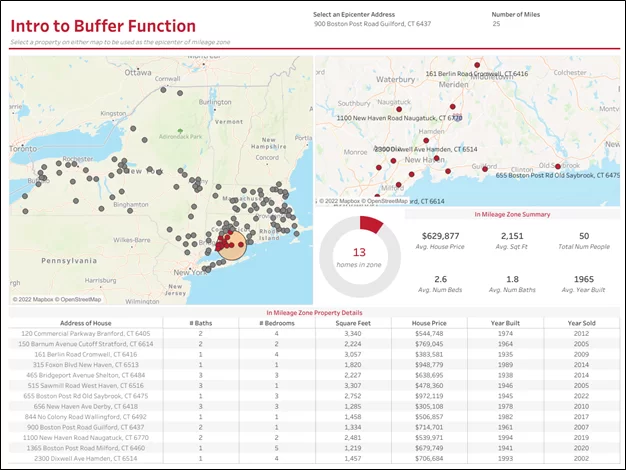Click the $629,877 Avg. House Price figure
626x470 pixels.
pos(440,236)
